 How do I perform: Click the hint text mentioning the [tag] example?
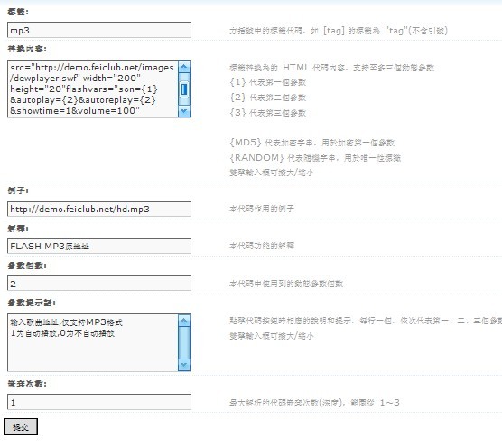(339, 31)
